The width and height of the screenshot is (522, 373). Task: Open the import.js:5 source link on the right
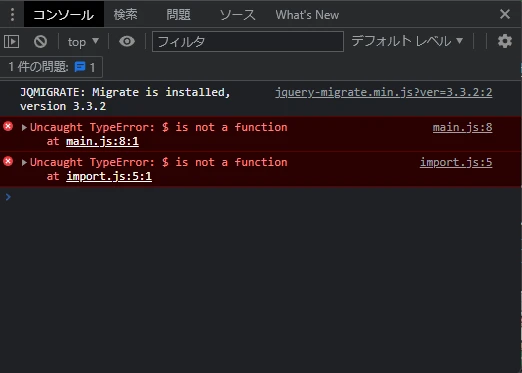(456, 162)
